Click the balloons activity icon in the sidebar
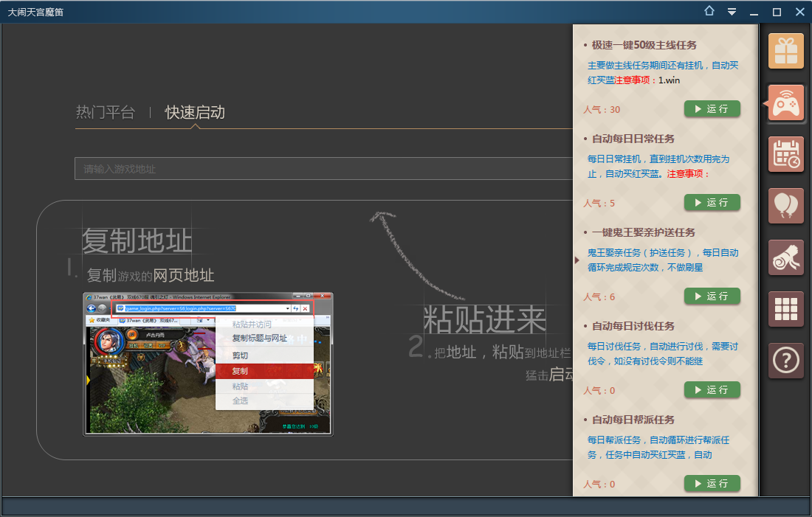The width and height of the screenshot is (812, 517). pos(785,206)
